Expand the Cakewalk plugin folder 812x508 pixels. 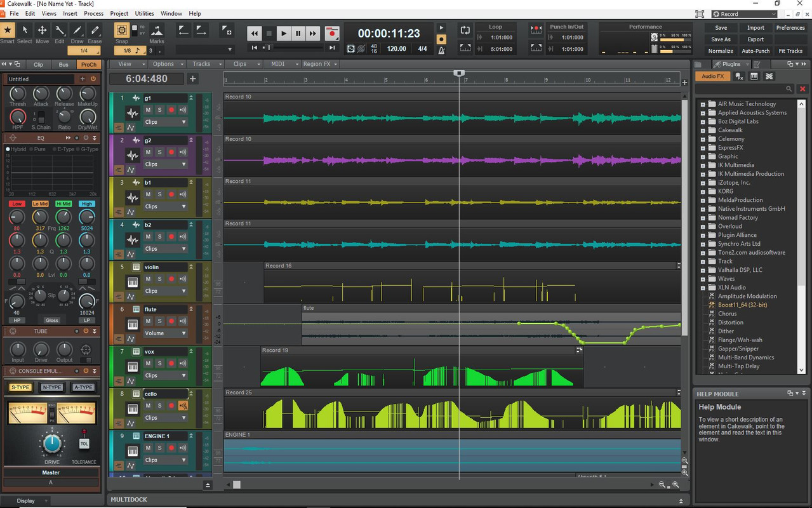(x=703, y=130)
